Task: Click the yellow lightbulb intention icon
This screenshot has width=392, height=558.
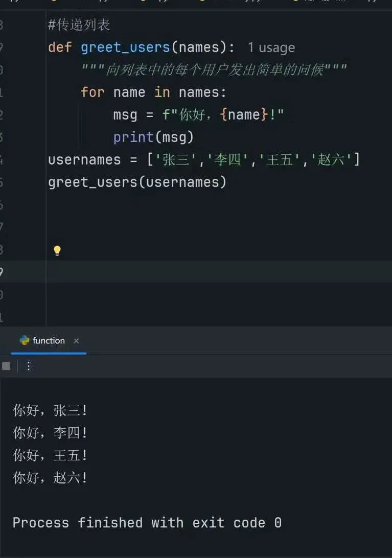Action: pos(57,250)
